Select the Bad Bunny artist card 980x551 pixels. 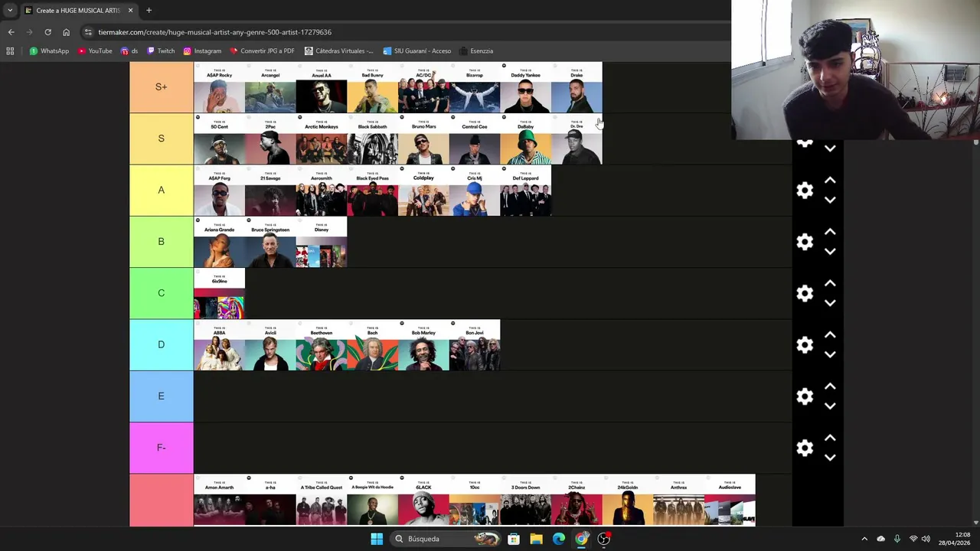[x=372, y=87]
